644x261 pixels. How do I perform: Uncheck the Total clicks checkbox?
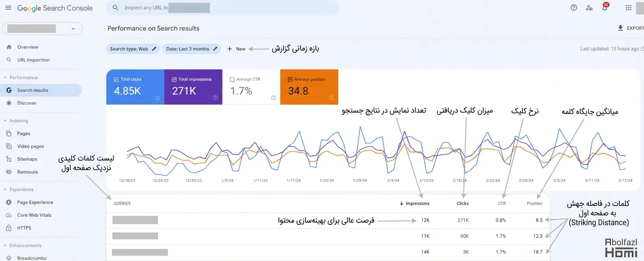[116, 80]
